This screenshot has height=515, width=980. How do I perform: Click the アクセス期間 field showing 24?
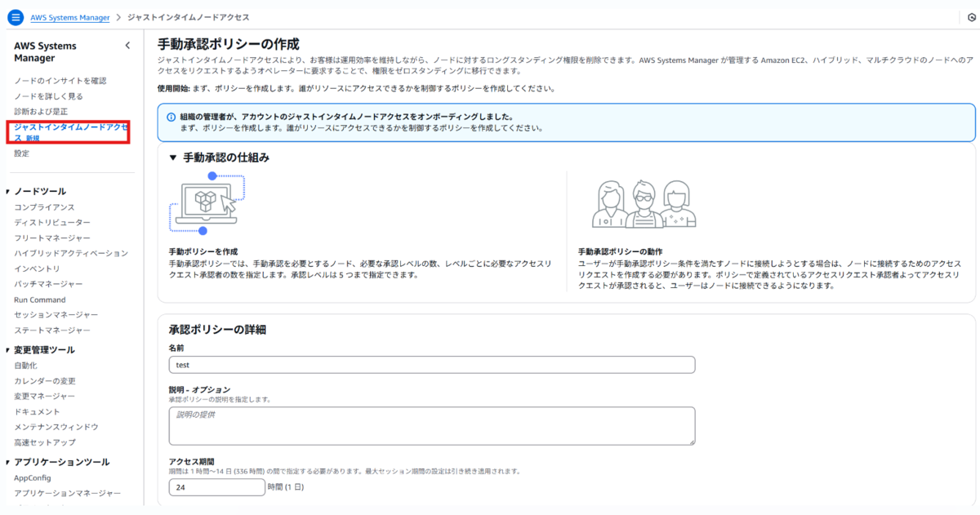tap(216, 487)
